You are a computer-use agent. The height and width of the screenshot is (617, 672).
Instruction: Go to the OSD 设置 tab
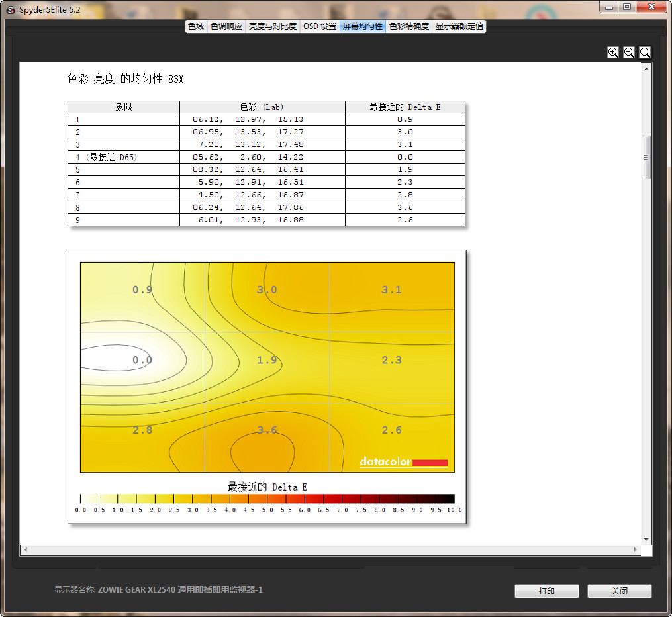(320, 26)
